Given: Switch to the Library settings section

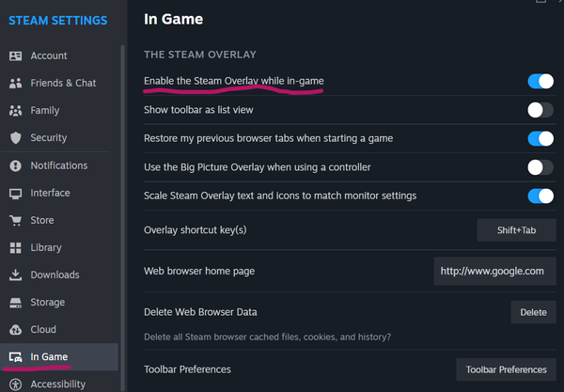Looking at the screenshot, I should click(46, 248).
